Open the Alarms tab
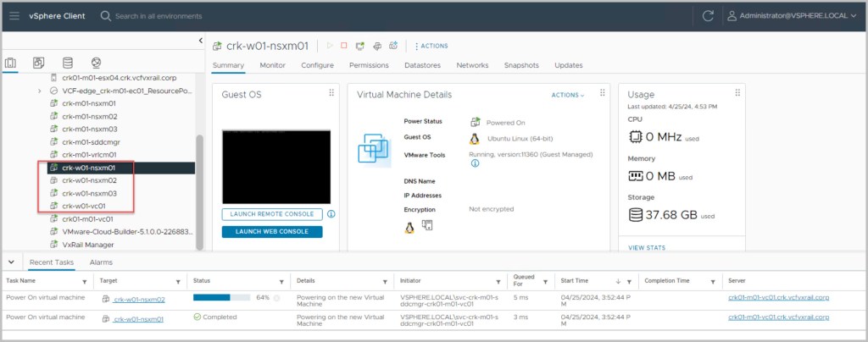The width and height of the screenshot is (868, 342). (x=101, y=262)
